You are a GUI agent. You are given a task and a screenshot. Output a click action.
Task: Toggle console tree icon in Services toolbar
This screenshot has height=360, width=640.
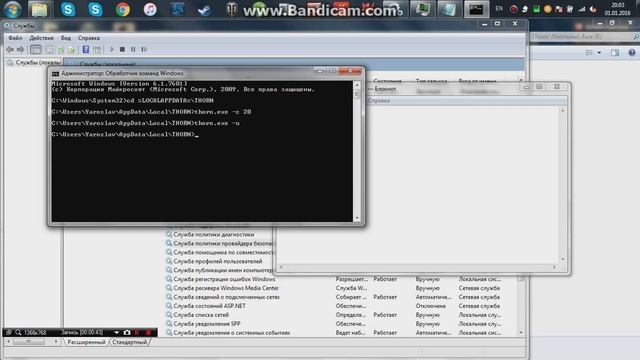(36, 49)
